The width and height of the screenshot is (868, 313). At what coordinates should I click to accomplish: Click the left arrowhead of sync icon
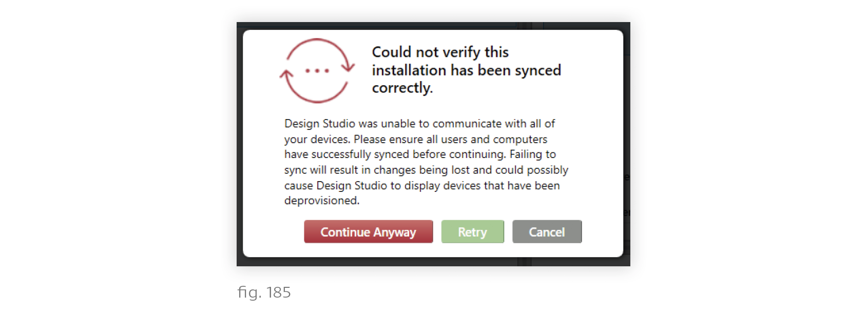(286, 75)
